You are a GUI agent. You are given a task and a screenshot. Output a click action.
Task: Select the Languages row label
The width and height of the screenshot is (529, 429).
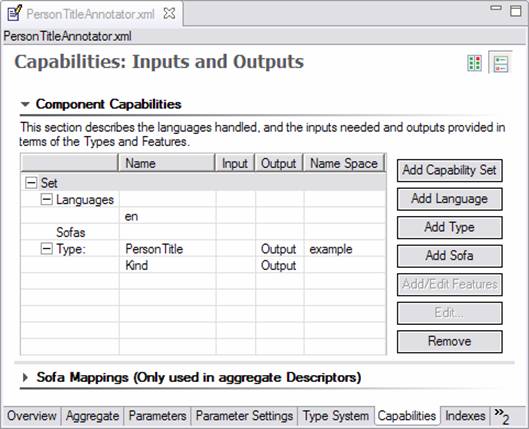(x=85, y=200)
